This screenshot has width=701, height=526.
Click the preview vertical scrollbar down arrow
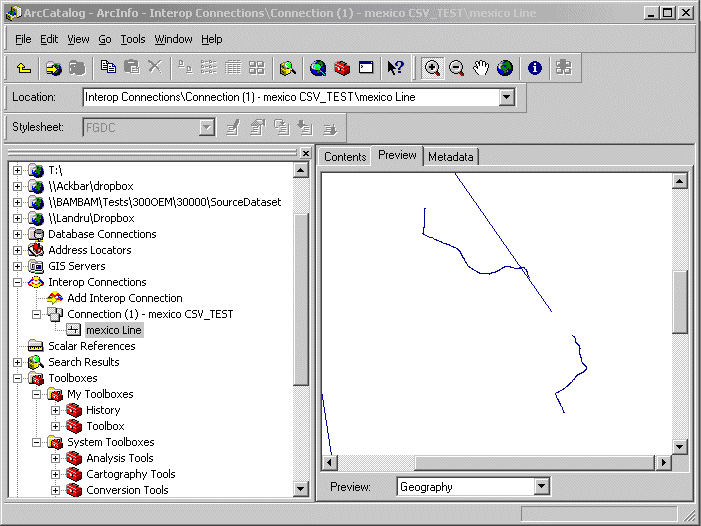(680, 447)
